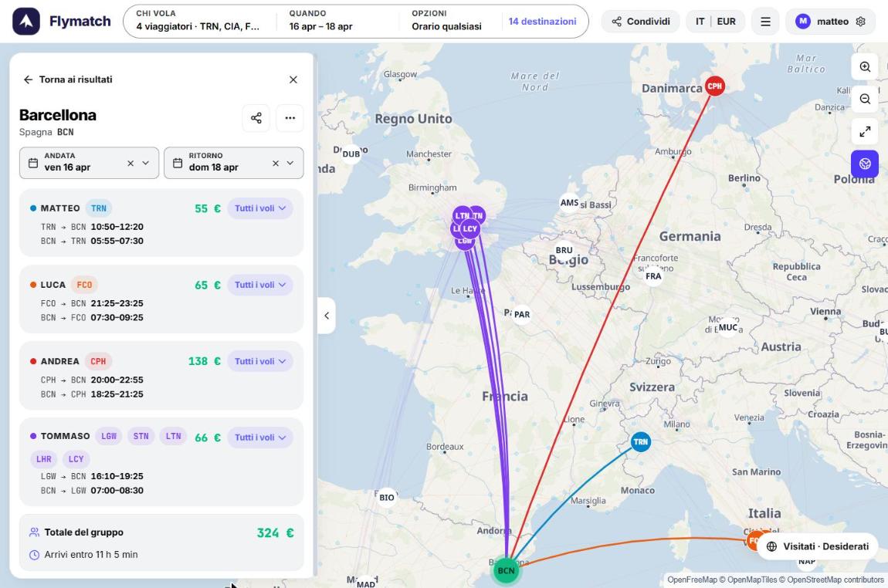Viewport: 888px width, 588px height.
Task: Open the IT EUR language currency selector
Action: (x=715, y=22)
